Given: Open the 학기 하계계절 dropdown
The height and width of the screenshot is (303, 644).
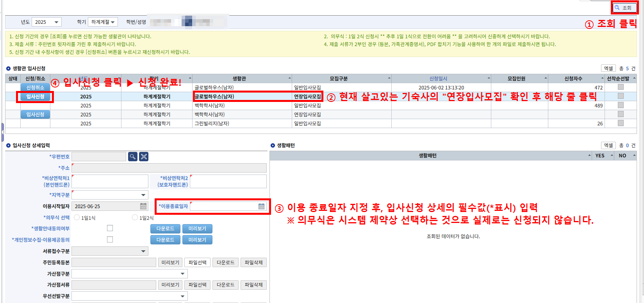Looking at the screenshot, I should point(103,22).
